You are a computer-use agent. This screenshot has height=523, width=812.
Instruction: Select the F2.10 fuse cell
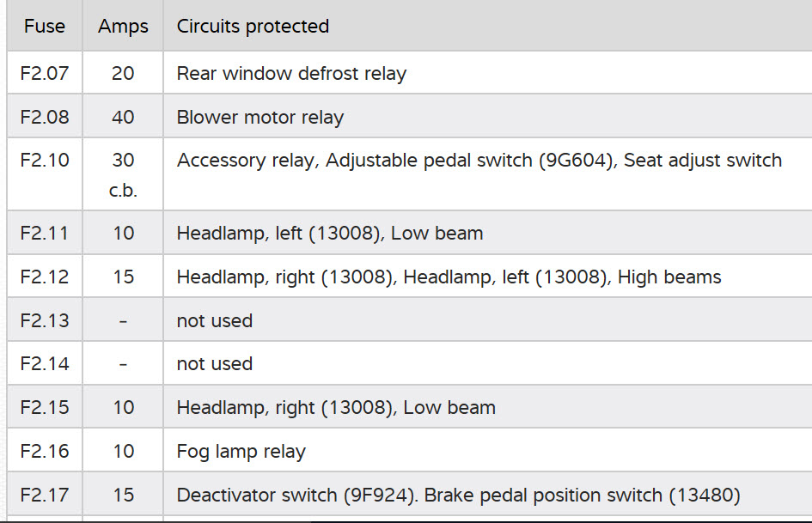pos(45,161)
